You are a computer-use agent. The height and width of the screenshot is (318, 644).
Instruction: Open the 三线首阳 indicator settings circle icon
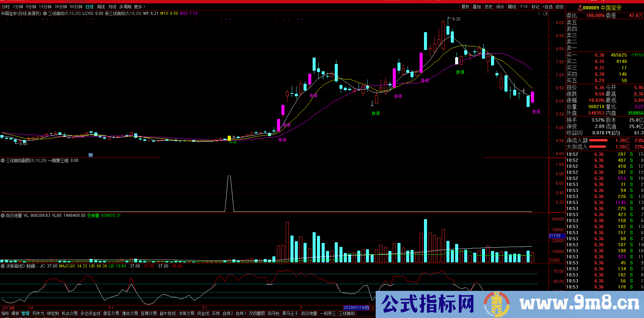[x=45, y=14]
